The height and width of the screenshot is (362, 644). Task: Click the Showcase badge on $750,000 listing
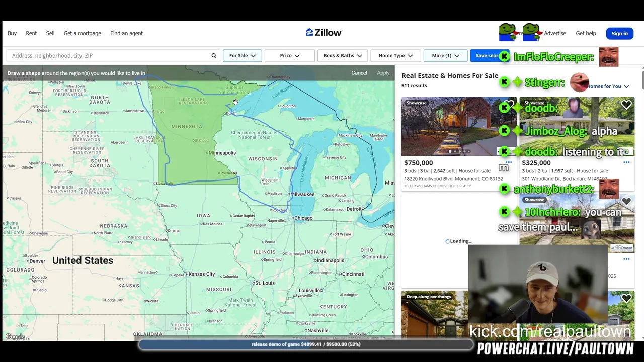coord(417,103)
